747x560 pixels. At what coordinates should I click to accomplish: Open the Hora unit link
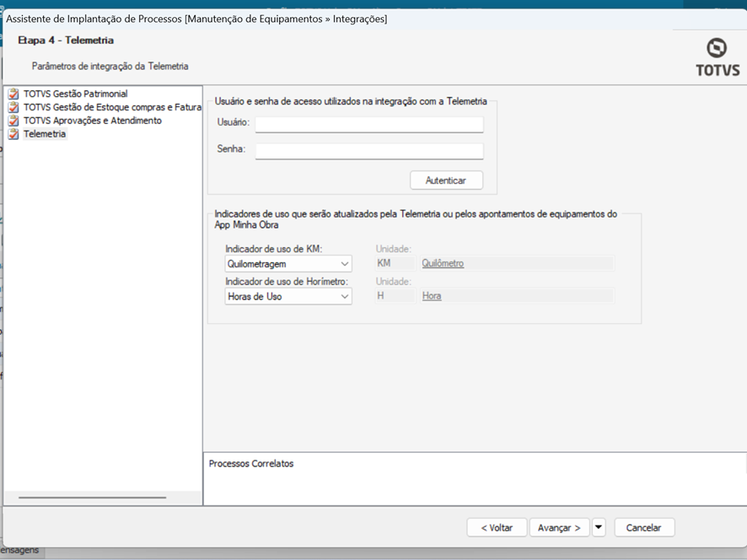point(432,297)
